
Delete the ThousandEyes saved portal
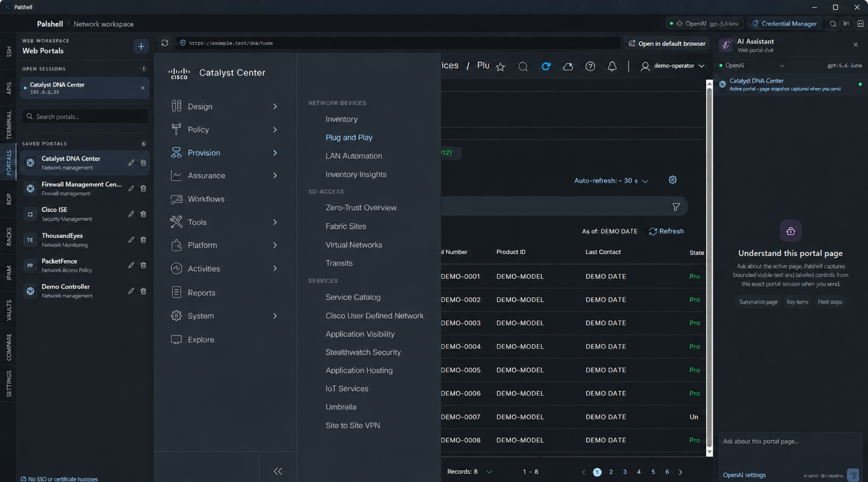(143, 240)
